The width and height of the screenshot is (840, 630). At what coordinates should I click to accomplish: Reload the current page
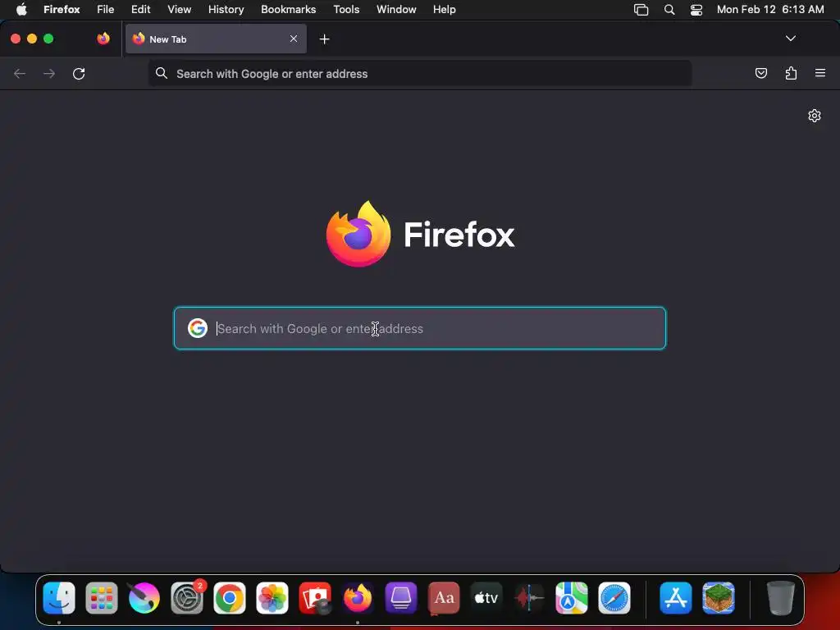79,73
